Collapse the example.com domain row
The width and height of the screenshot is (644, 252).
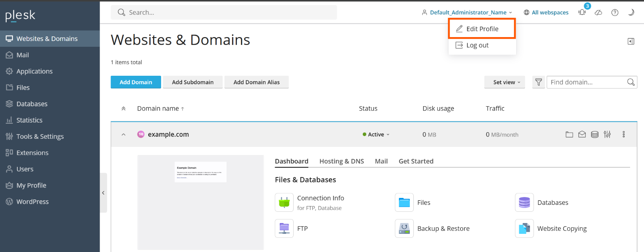click(124, 135)
